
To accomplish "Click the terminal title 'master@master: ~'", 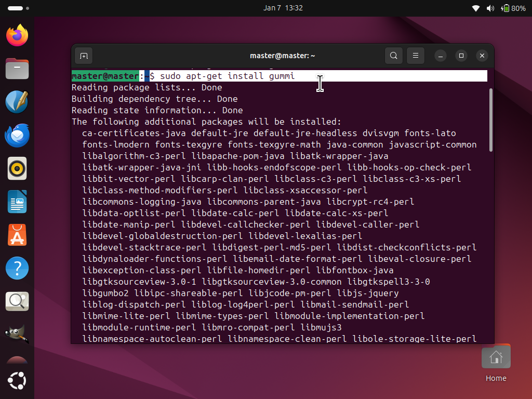I will pyautogui.click(x=282, y=56).
